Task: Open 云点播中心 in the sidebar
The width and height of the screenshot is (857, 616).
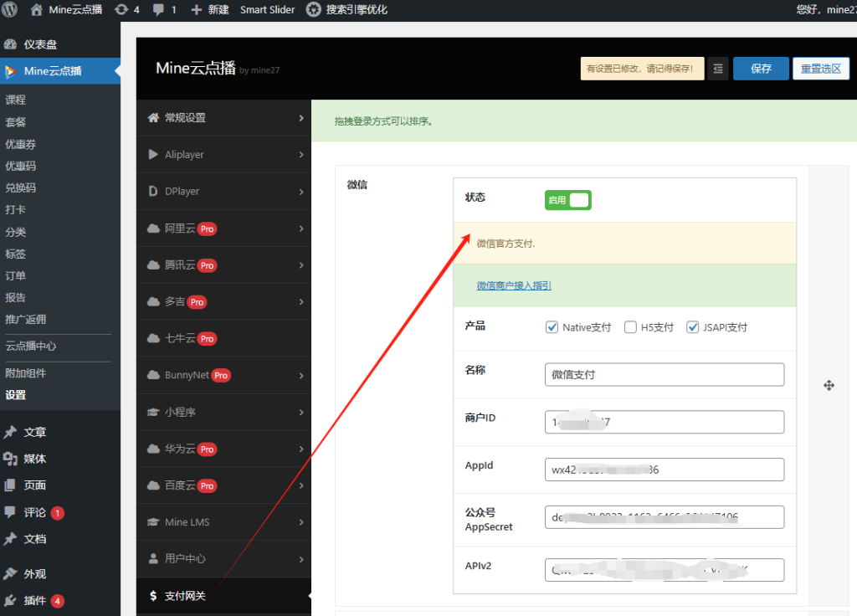Action: coord(31,346)
